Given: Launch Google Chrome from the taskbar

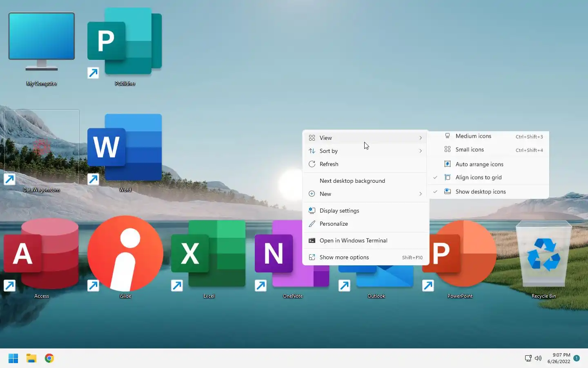Looking at the screenshot, I should 49,358.
